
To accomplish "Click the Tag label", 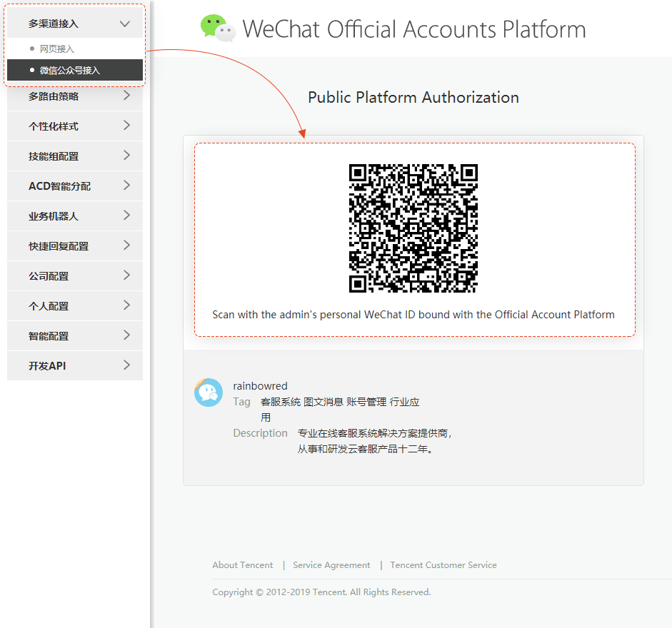I will [241, 402].
